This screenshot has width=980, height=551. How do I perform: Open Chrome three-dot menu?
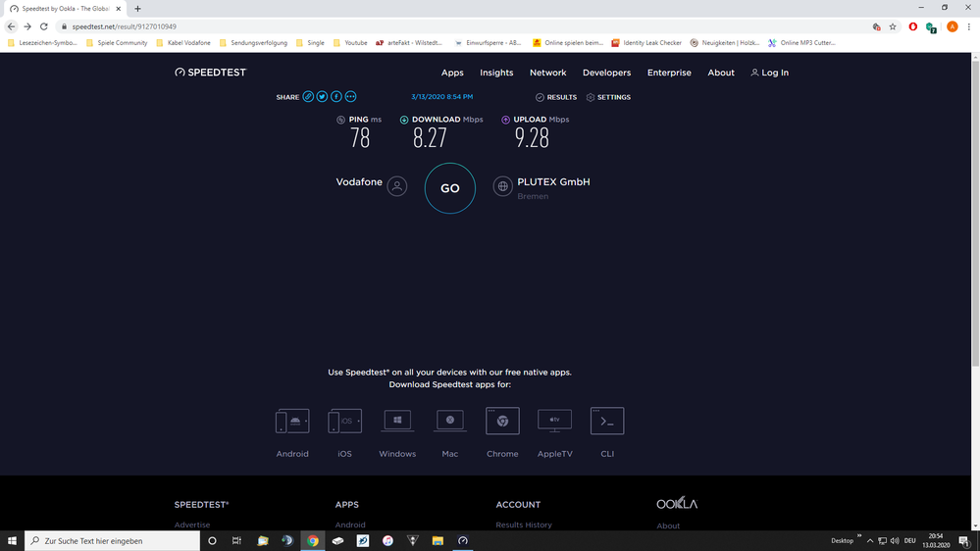tap(969, 26)
